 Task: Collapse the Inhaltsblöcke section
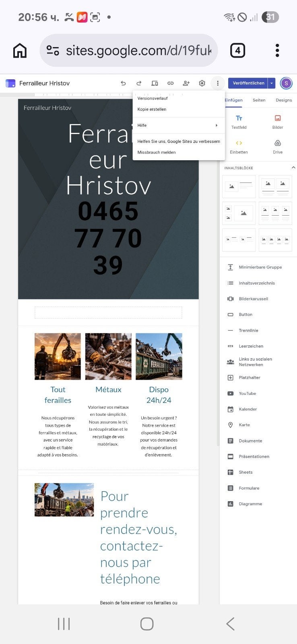coord(293,167)
